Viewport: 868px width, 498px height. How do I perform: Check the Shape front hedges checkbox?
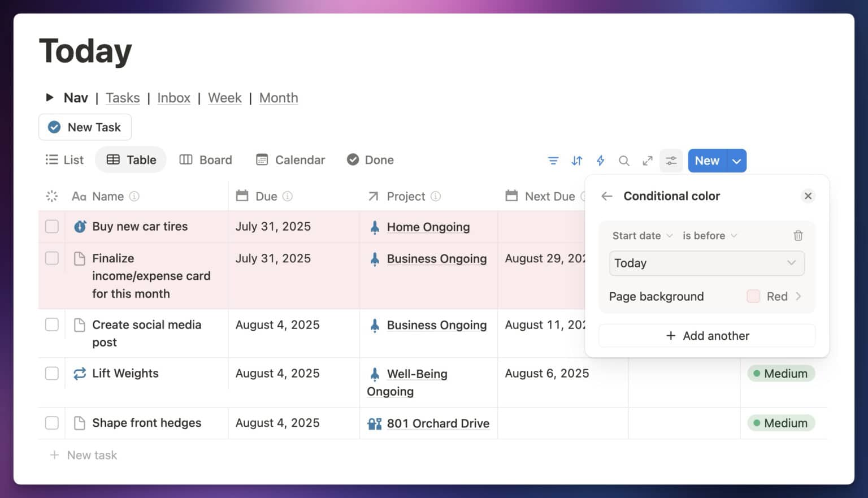[x=51, y=423]
